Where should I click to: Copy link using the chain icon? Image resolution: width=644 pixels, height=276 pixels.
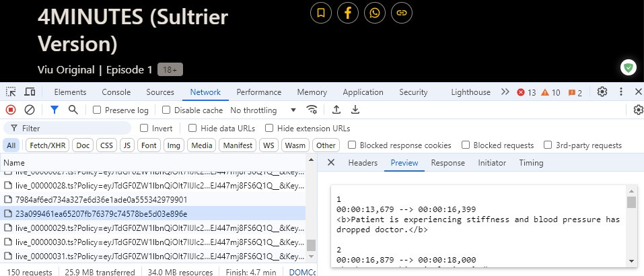pyautogui.click(x=401, y=13)
